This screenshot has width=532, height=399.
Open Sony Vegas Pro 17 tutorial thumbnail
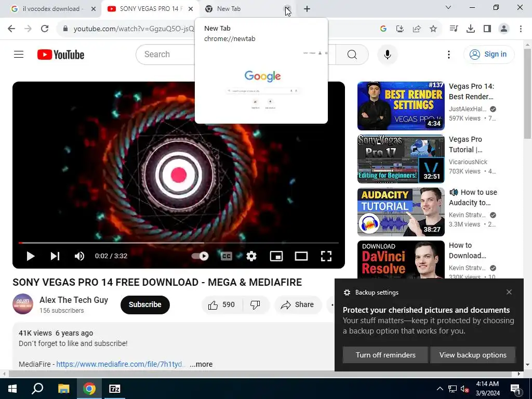click(x=401, y=159)
